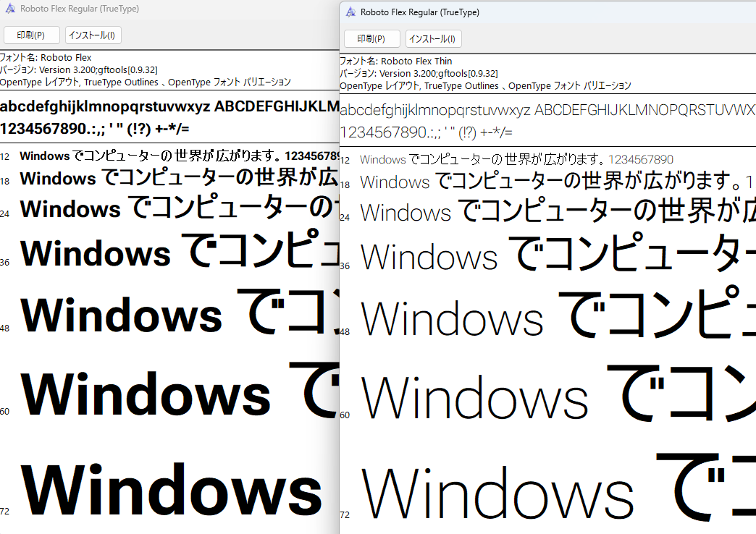Click size 60 sample line in left window
Screen dimensions: 756x534
[x=180, y=391]
